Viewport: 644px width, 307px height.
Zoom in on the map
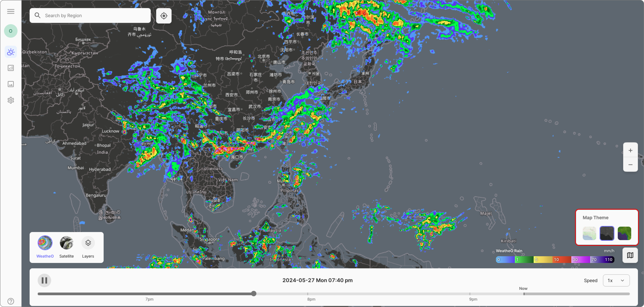(630, 150)
